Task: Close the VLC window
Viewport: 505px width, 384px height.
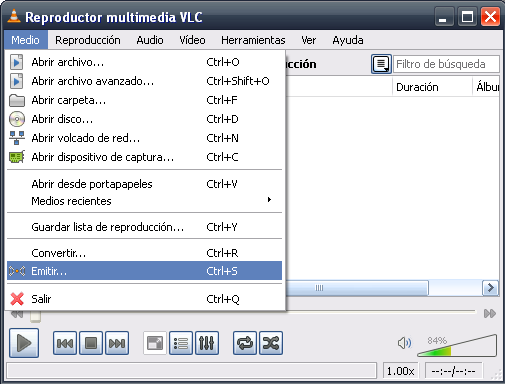Action: click(x=490, y=17)
